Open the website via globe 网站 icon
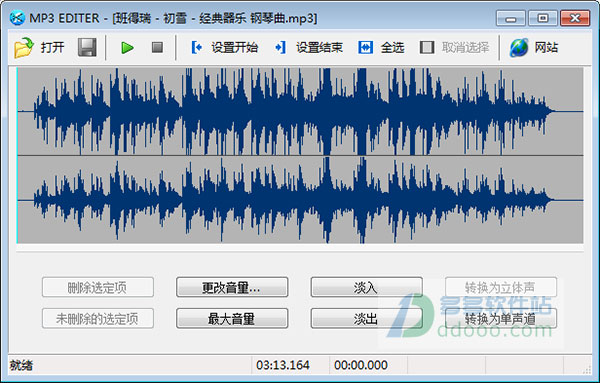This screenshot has height=383, width=600. point(519,47)
